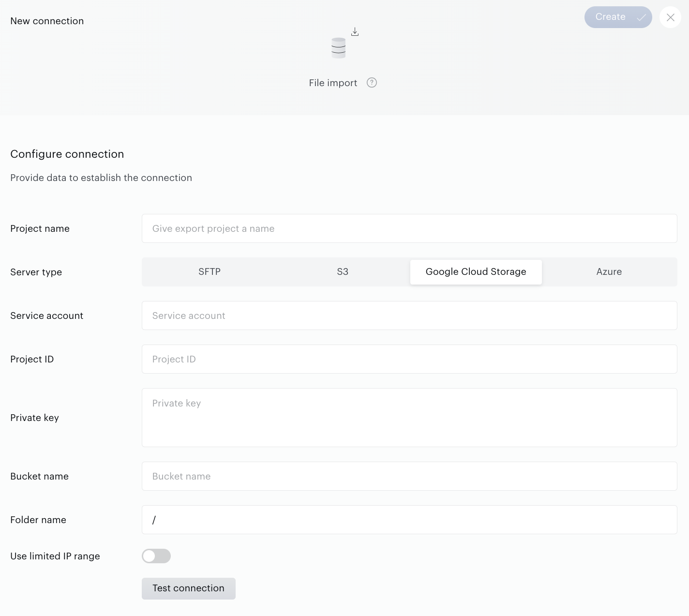
Task: Click into the Private key text area
Action: point(409,418)
